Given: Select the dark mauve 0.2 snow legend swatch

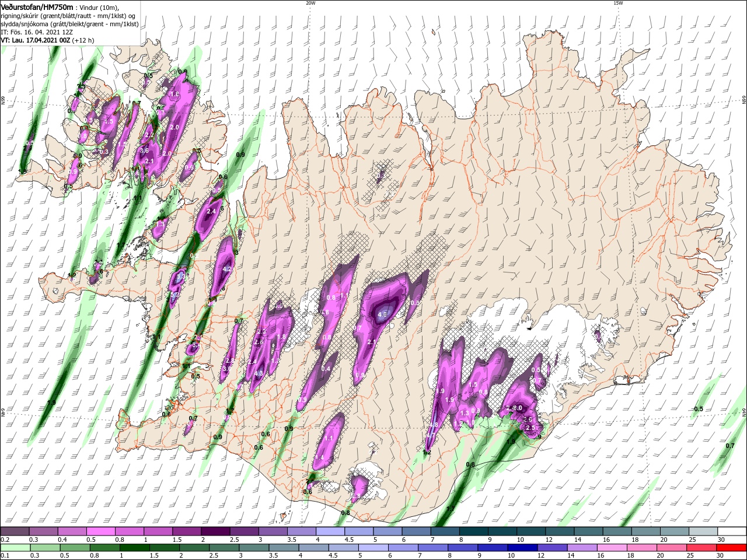Looking at the screenshot, I should (15, 531).
